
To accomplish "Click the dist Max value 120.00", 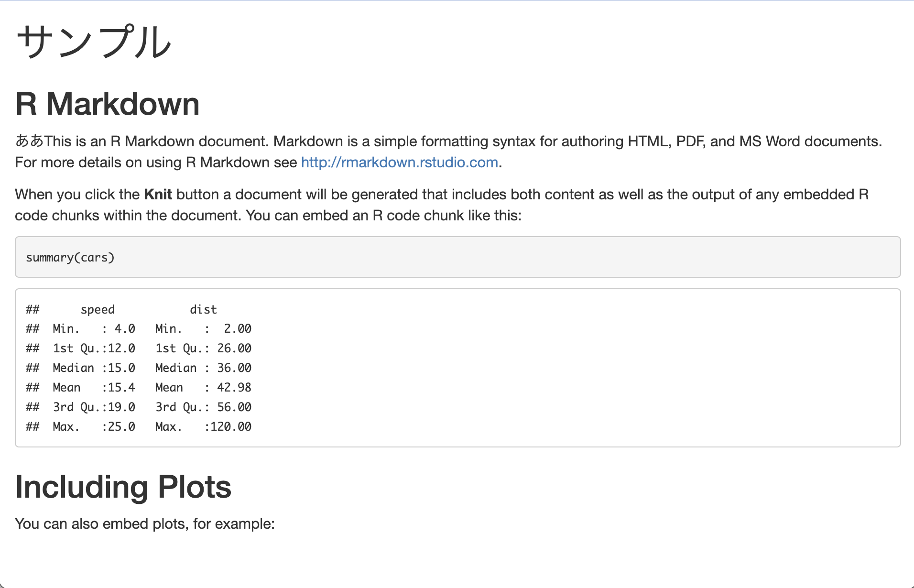I will point(231,427).
